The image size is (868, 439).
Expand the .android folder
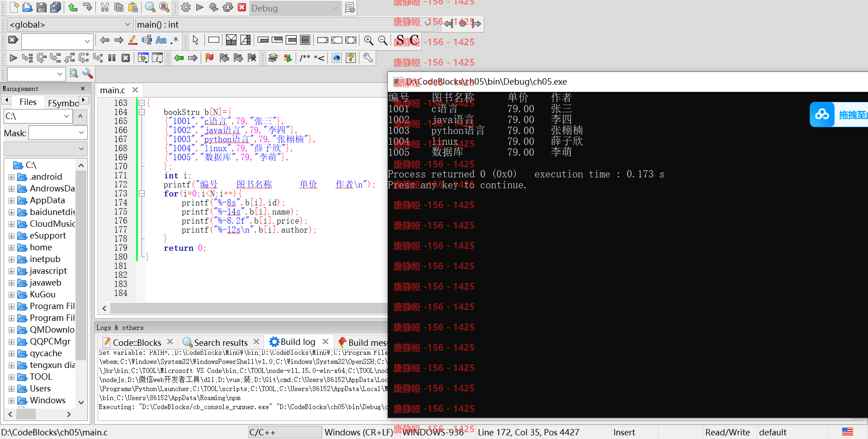[12, 177]
